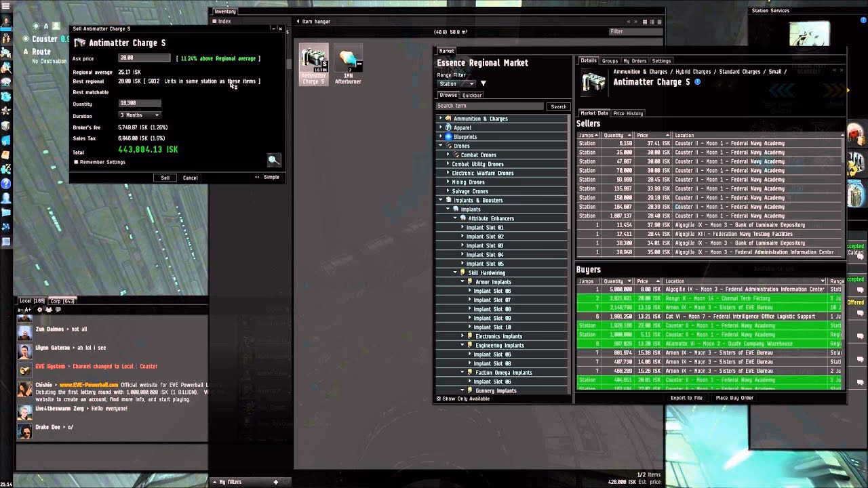Click the plus icon next to My filters
Screen dimensions: 868x488
(275, 482)
